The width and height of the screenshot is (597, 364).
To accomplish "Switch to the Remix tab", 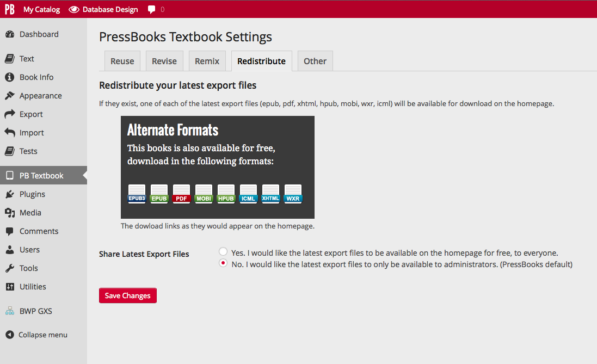I will click(207, 61).
